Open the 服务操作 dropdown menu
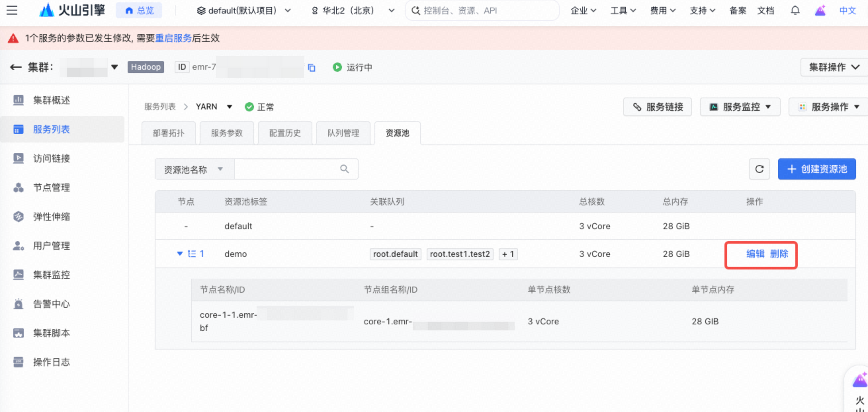 828,107
